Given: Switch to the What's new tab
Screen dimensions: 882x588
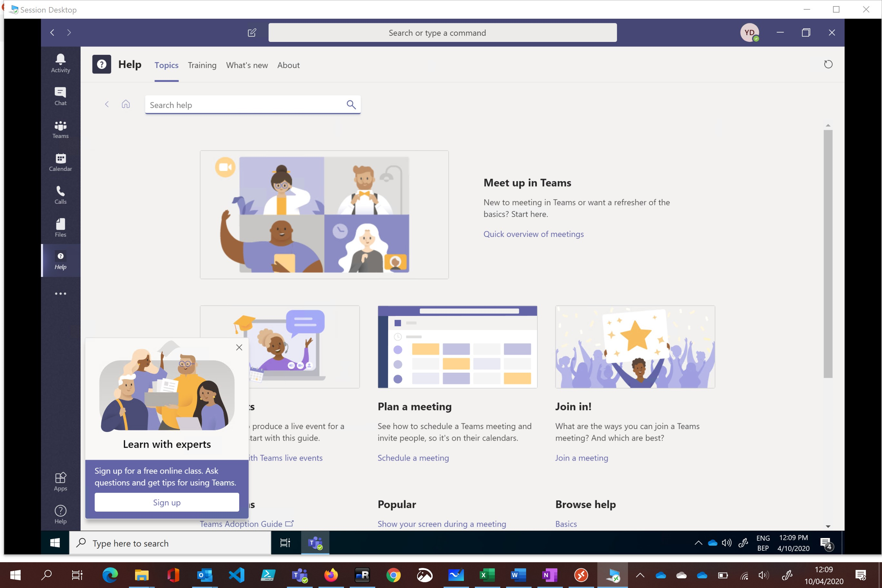Looking at the screenshot, I should (247, 65).
